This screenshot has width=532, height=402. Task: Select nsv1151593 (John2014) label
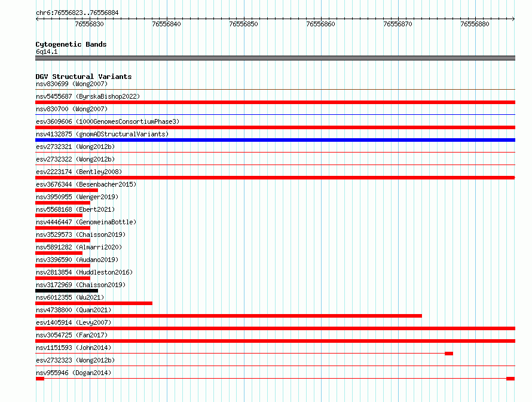tap(74, 348)
